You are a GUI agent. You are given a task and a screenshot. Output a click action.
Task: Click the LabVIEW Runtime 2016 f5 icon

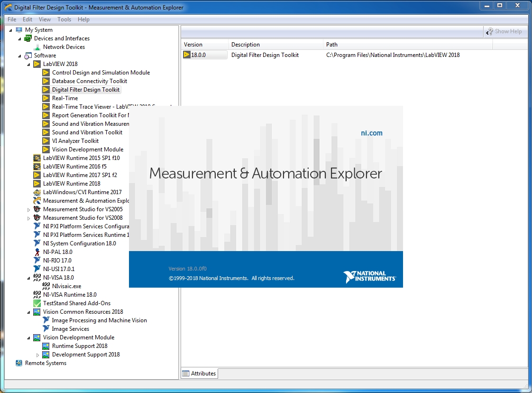tap(37, 167)
